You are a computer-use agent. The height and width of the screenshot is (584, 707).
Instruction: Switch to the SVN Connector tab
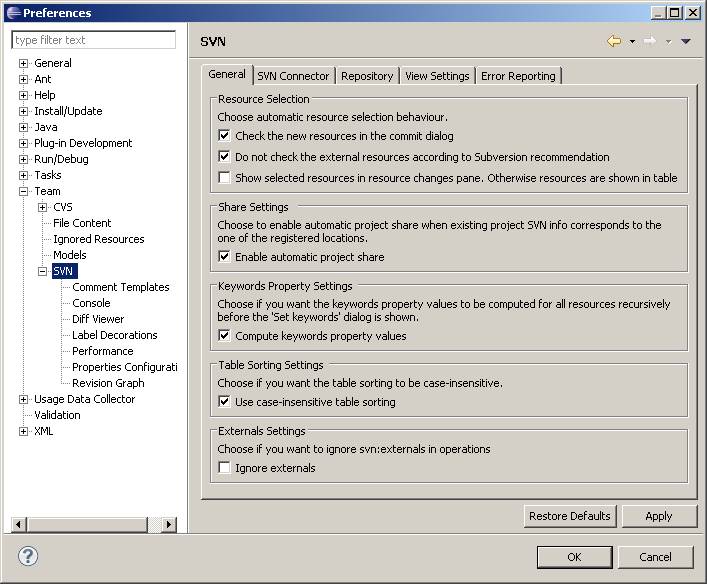point(293,76)
